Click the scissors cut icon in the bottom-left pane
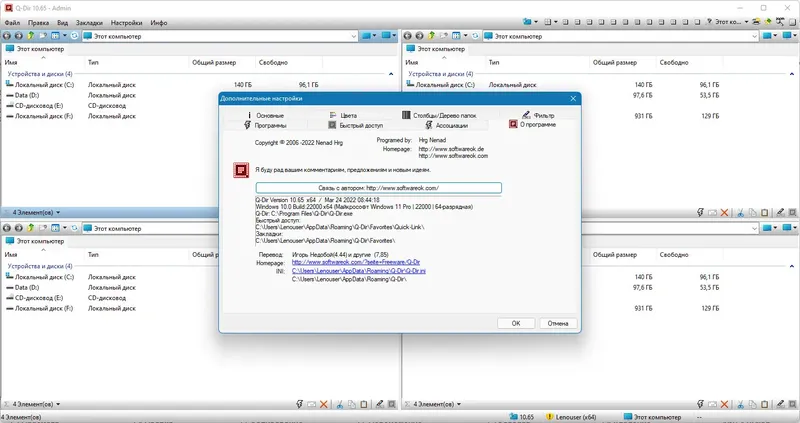Viewport: 800px width, 423px height. [x=340, y=404]
